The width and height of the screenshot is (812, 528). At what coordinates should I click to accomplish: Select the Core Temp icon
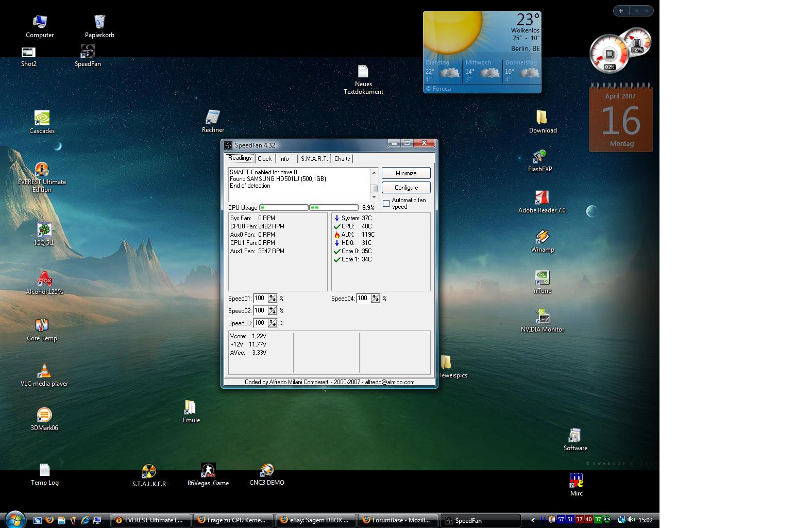pyautogui.click(x=42, y=330)
